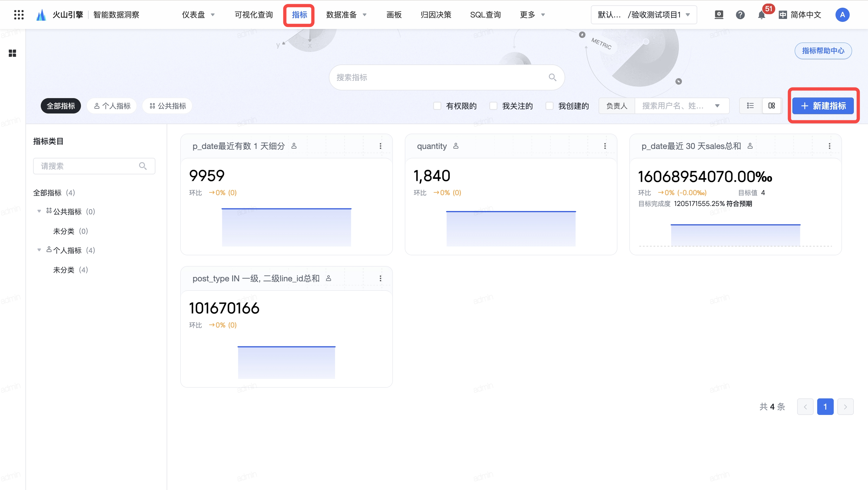Viewport: 868px width, 490px height.
Task: Click the 新建指标 button
Action: point(823,106)
